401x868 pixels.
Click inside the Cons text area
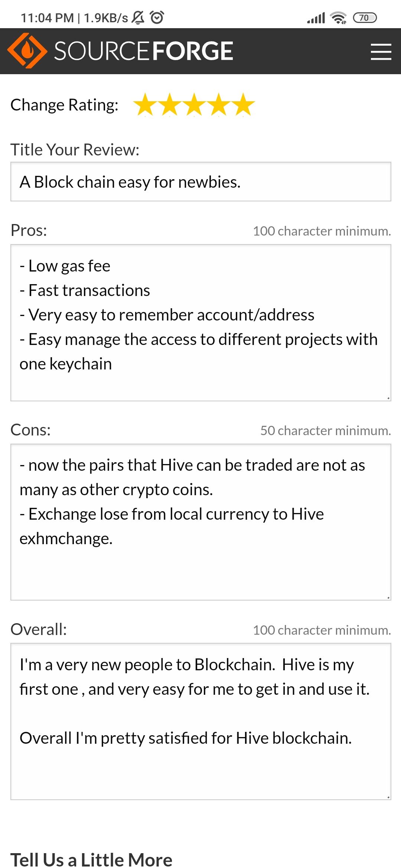[201, 522]
